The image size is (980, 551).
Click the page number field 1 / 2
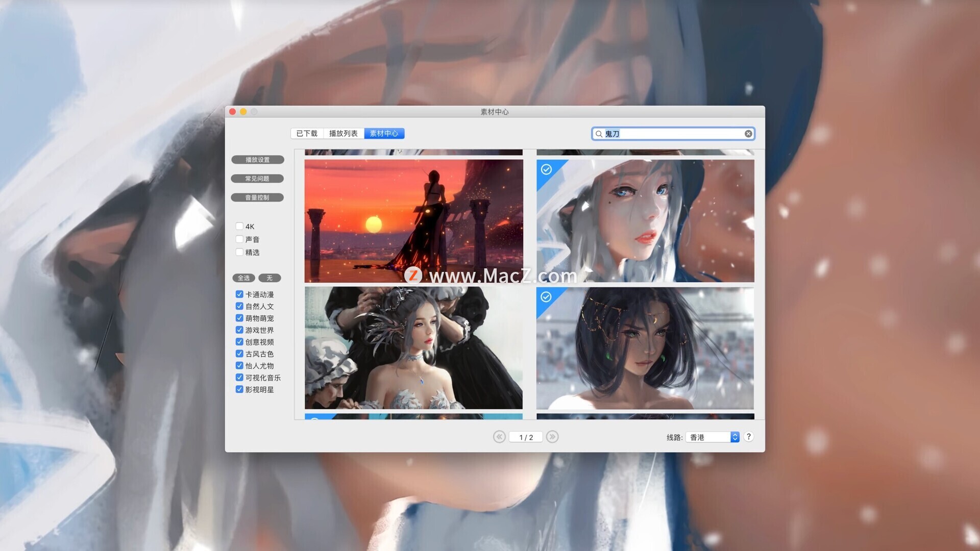[x=526, y=437]
